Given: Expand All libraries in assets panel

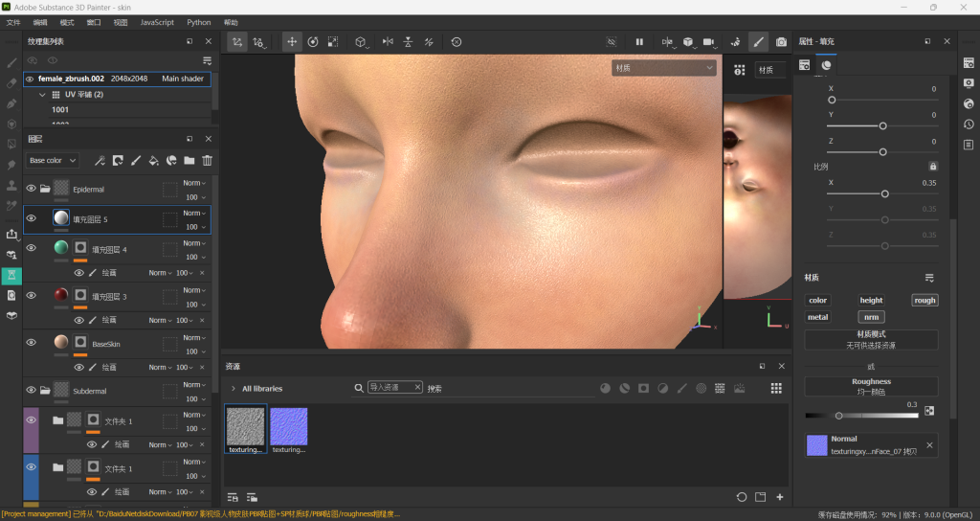Looking at the screenshot, I should 234,389.
